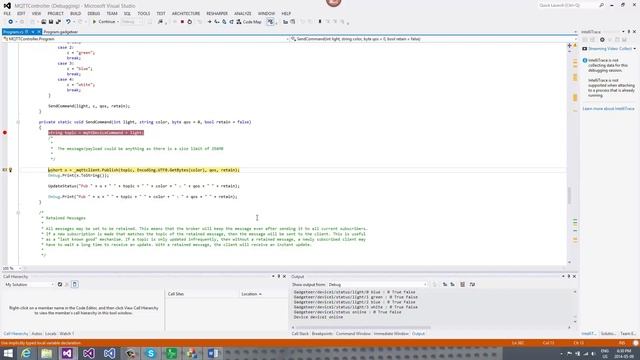The height and width of the screenshot is (360, 640).
Task: Toggle word wrap in the Output panel
Action: click(472, 284)
